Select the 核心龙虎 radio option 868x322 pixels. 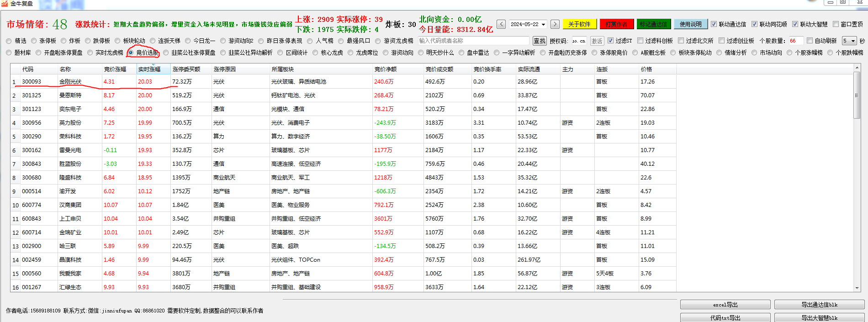315,53
